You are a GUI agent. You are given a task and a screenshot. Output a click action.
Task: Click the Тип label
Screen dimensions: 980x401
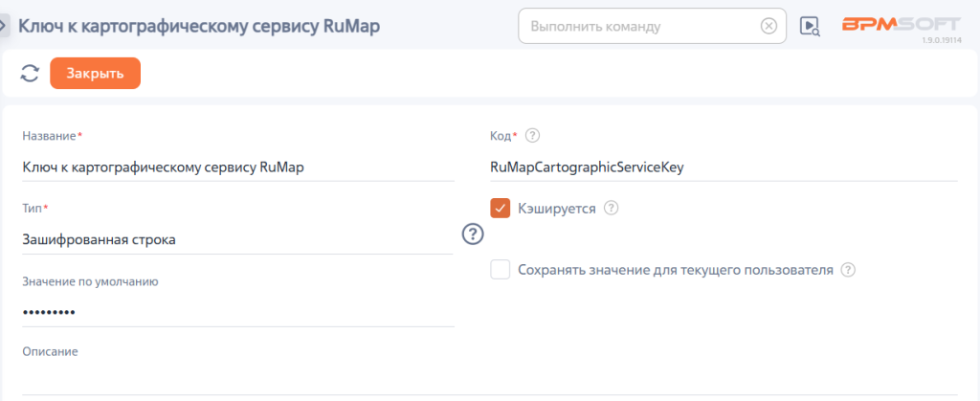point(32,208)
